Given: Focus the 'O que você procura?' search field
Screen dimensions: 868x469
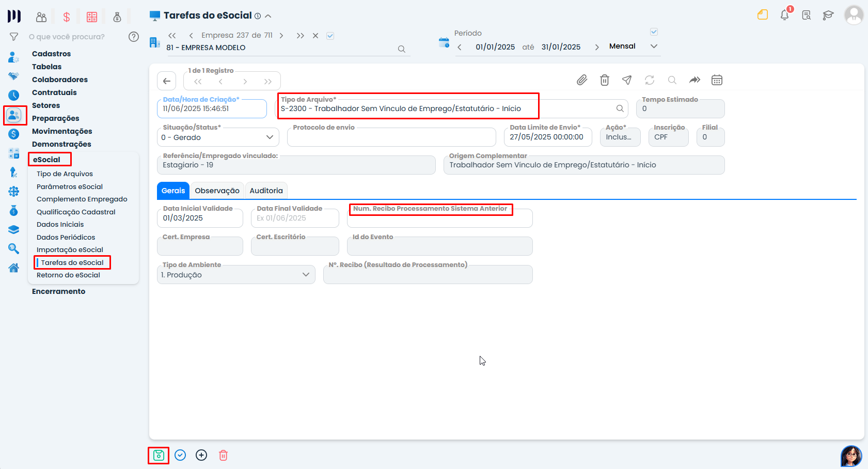Looking at the screenshot, I should click(x=67, y=37).
